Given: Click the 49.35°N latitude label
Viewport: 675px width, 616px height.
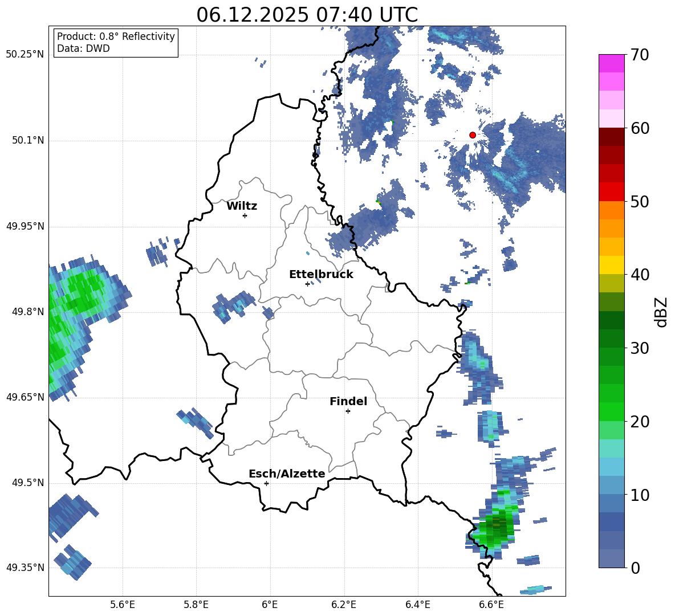Looking at the screenshot, I should (x=25, y=568).
